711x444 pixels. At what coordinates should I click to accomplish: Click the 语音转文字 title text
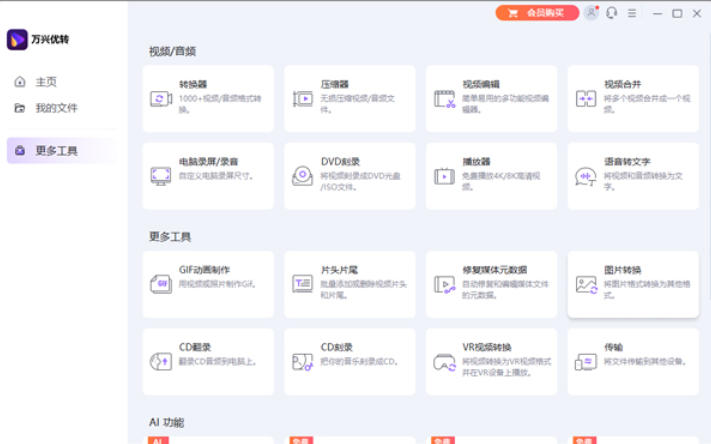(627, 161)
